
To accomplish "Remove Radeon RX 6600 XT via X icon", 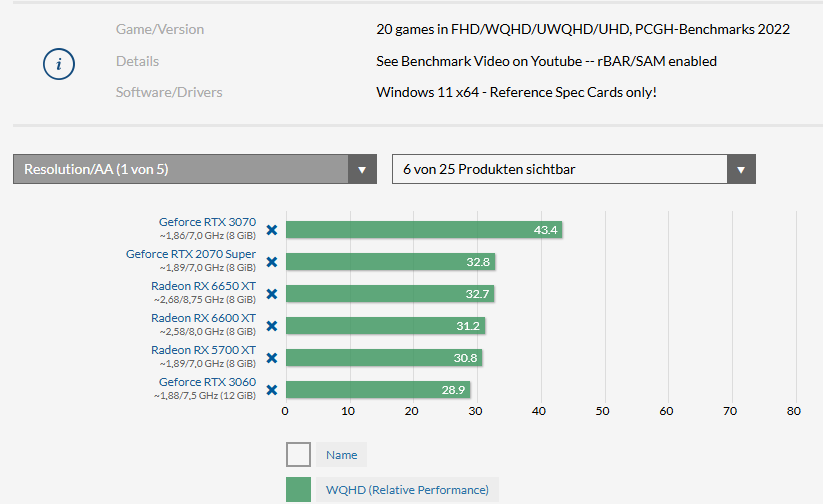I will point(272,326).
